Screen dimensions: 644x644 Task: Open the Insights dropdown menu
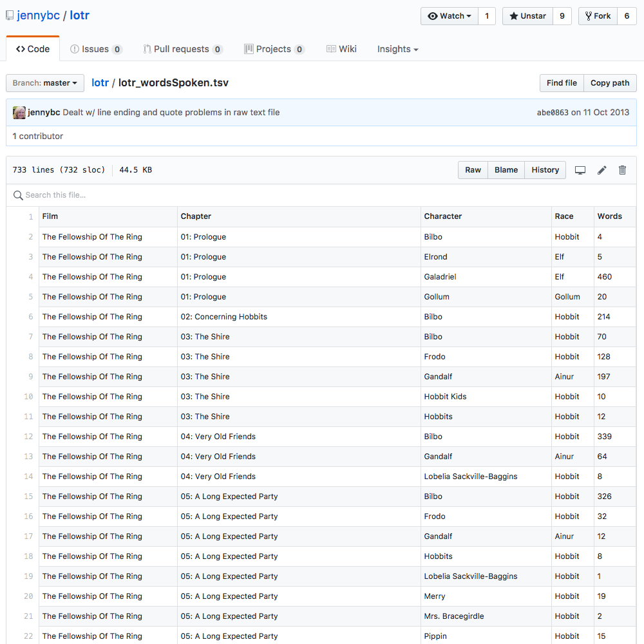pyautogui.click(x=397, y=50)
